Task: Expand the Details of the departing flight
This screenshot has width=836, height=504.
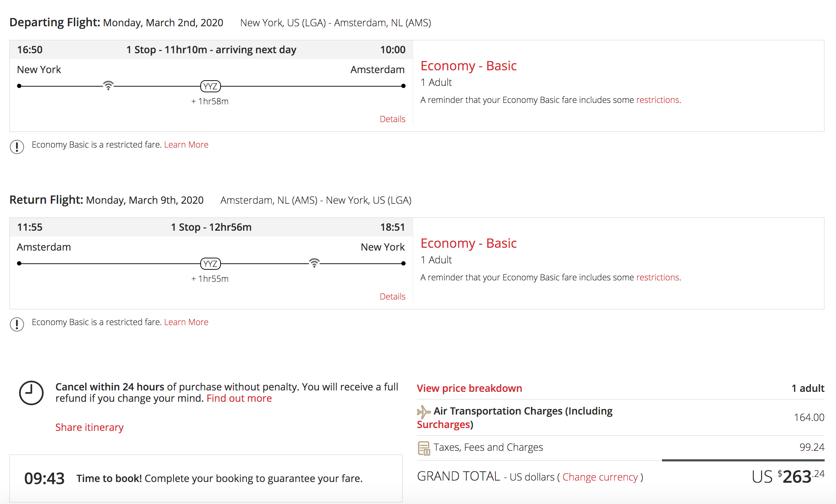Action: [x=392, y=119]
